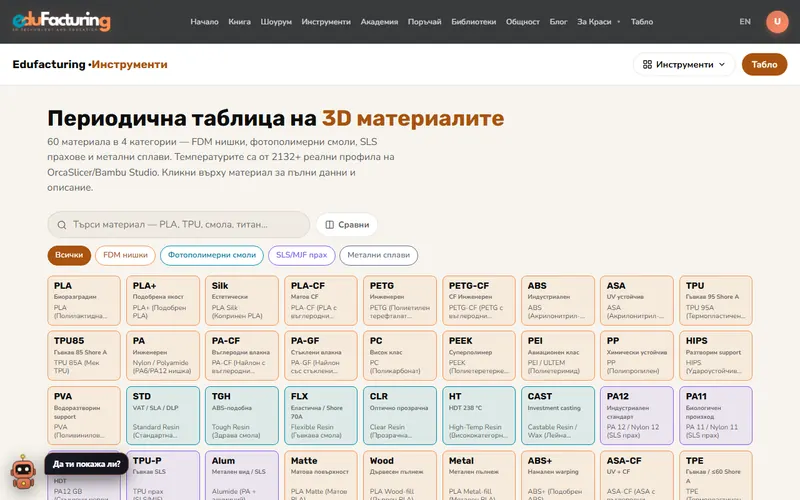The width and height of the screenshot is (800, 500).
Task: Open the Silk material card
Action: pos(242,301)
